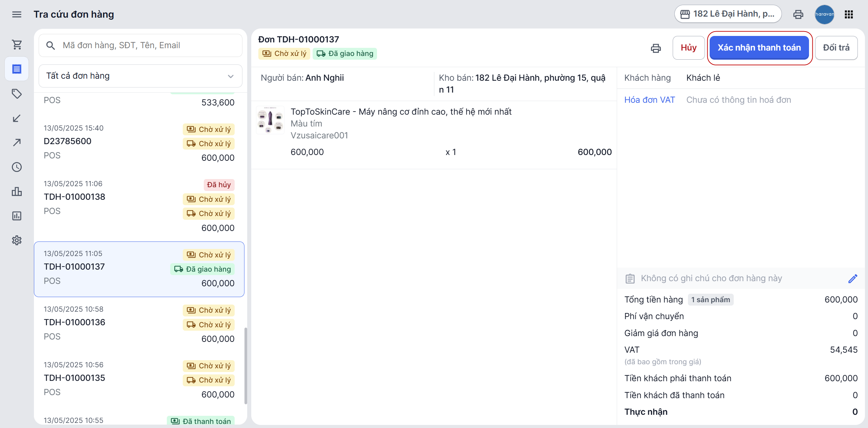Open the apps grid icon
The width and height of the screenshot is (868, 428).
(849, 14)
